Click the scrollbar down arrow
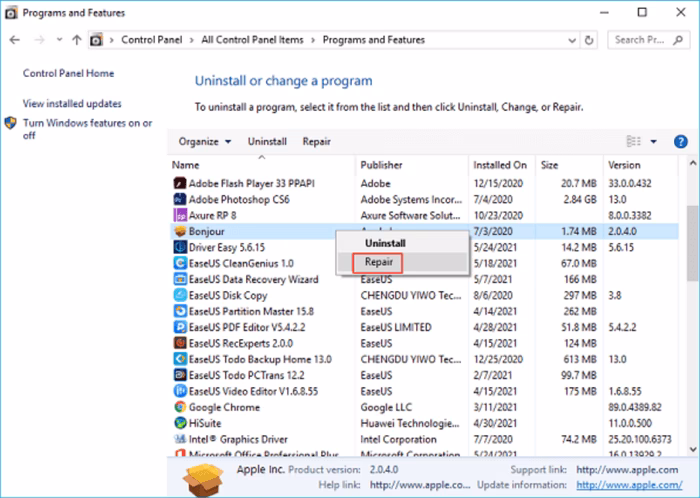700x498 pixels. pyautogui.click(x=693, y=449)
